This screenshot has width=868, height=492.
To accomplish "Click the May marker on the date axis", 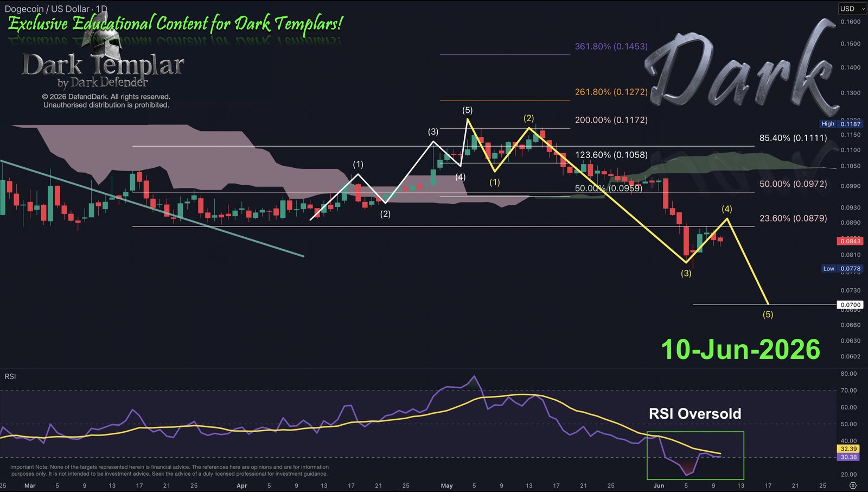I will 447,485.
